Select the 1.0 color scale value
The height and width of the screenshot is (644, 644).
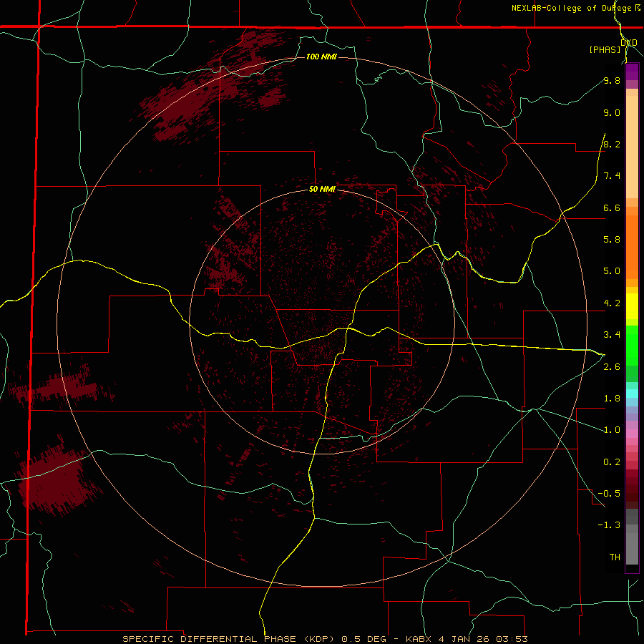click(x=612, y=430)
